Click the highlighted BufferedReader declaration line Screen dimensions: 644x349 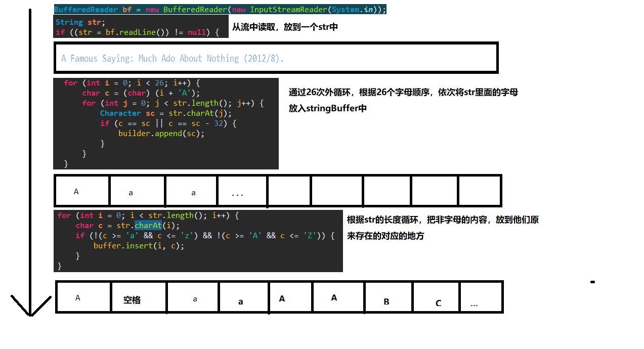tap(220, 10)
